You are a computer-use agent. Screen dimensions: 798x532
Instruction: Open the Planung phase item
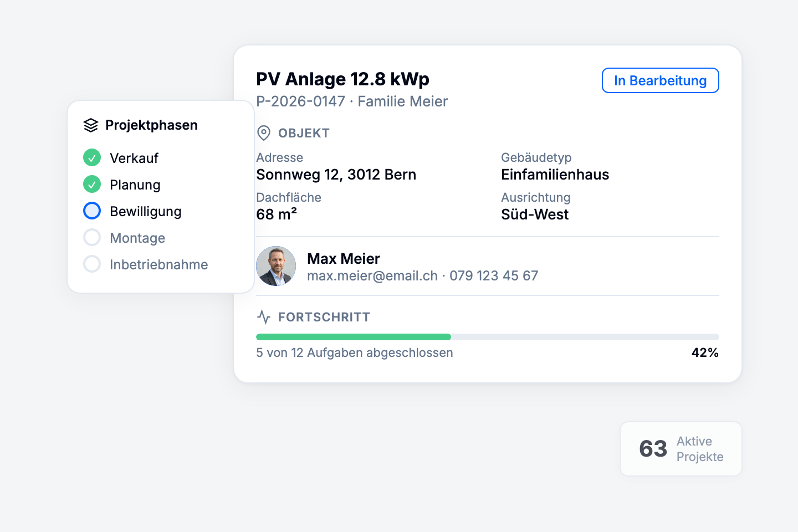coord(135,185)
